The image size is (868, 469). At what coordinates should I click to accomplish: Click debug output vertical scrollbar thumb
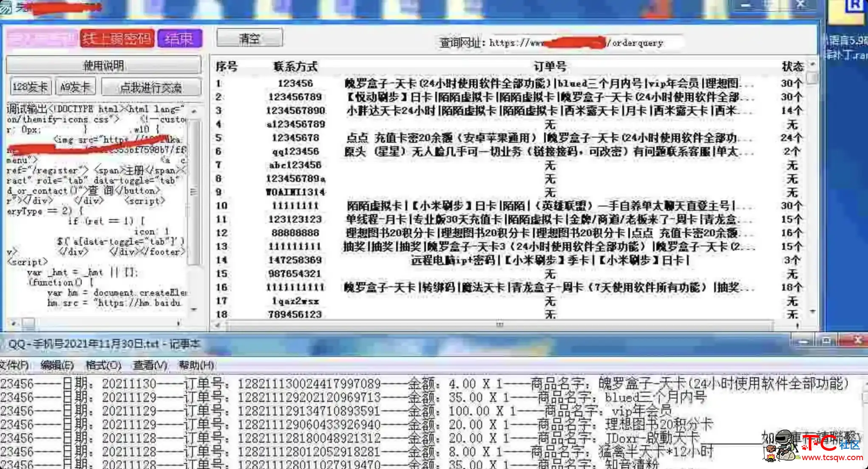point(194,192)
